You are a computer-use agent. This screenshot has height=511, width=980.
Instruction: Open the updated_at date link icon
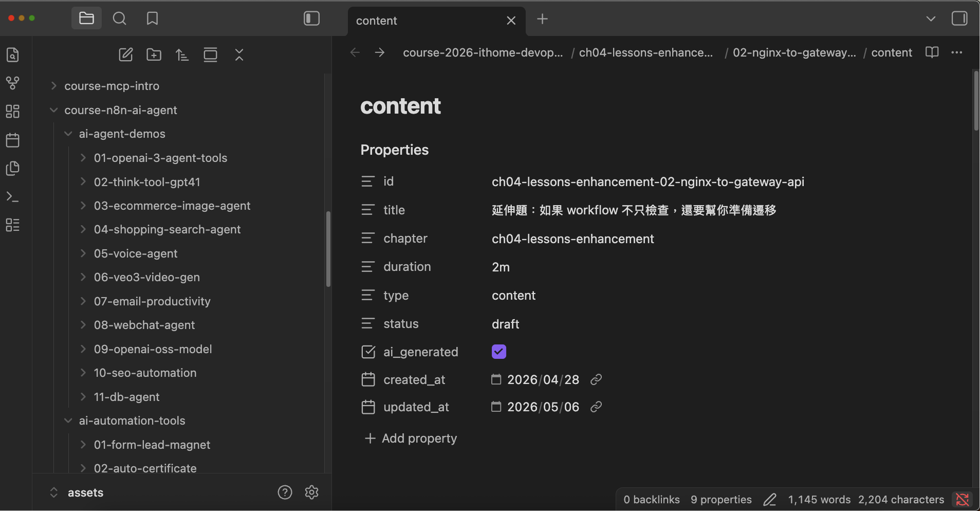(596, 407)
